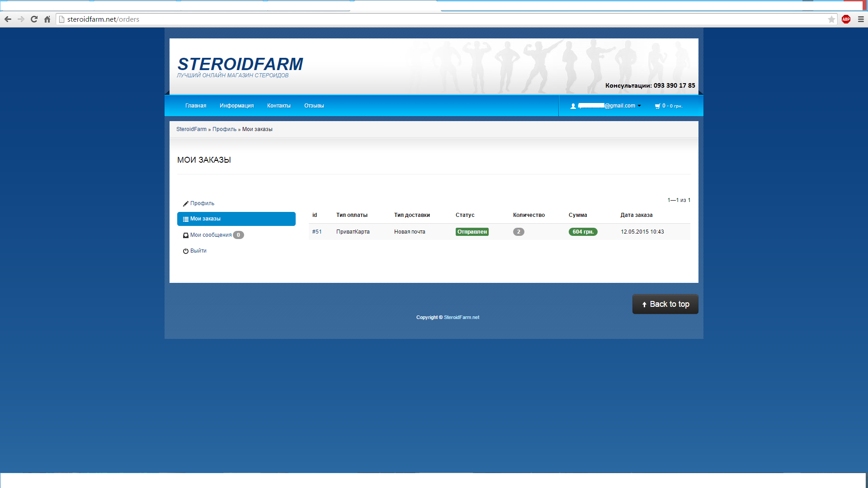Select Профиль in the sidebar
The image size is (868, 488).
(202, 203)
